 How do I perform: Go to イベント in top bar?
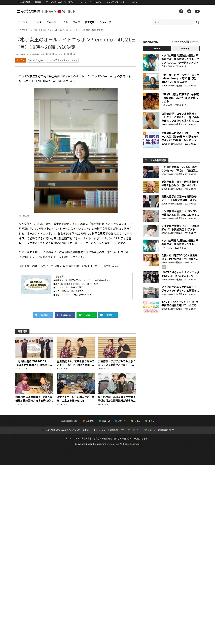(135, 2)
